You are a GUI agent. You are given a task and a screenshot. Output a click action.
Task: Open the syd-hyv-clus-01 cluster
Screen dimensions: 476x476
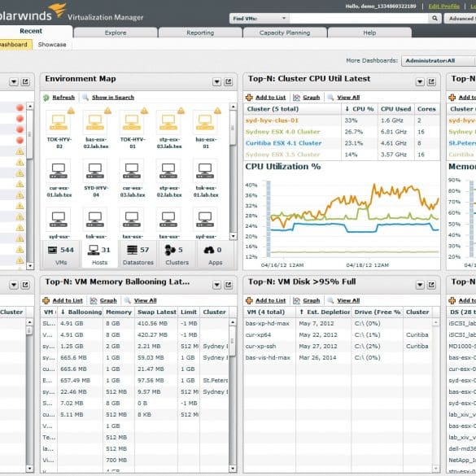click(x=272, y=120)
